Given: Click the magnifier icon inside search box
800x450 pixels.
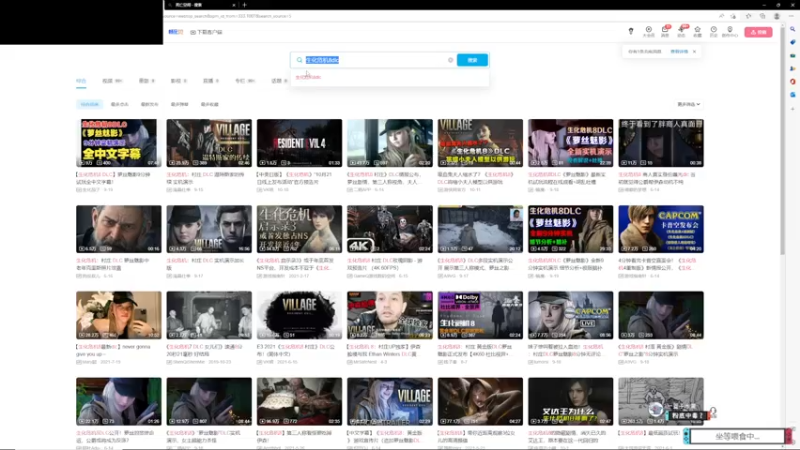Looking at the screenshot, I should coord(299,60).
